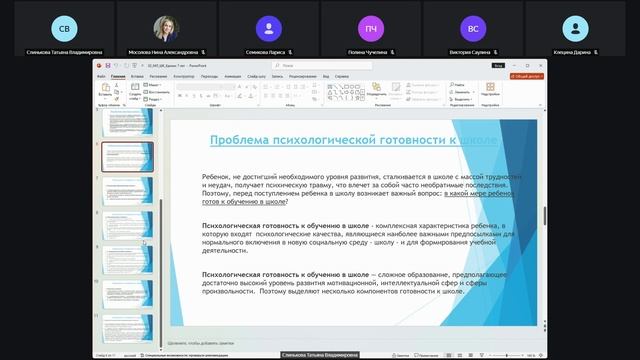Image resolution: width=640 pixels, height=360 pixels.
Task: Click the slide title link about school readiness
Action: click(353, 140)
